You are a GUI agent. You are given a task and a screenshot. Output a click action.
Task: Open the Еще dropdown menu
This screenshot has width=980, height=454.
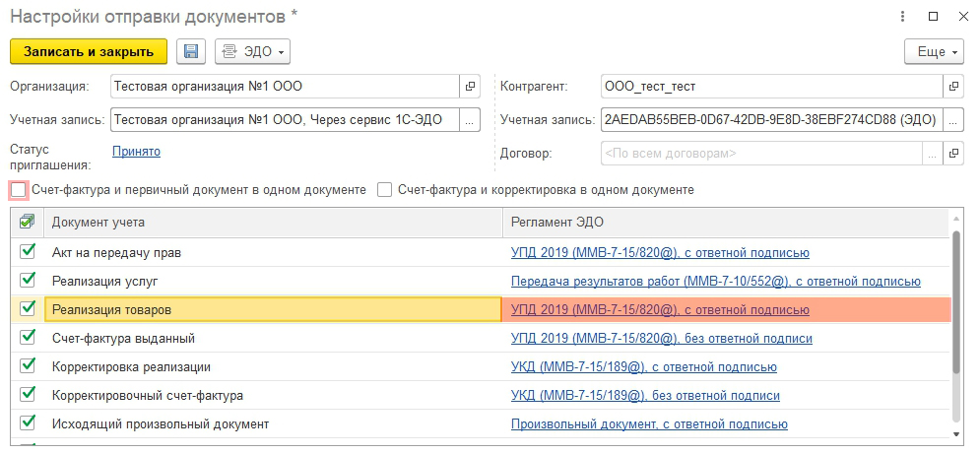pos(933,51)
